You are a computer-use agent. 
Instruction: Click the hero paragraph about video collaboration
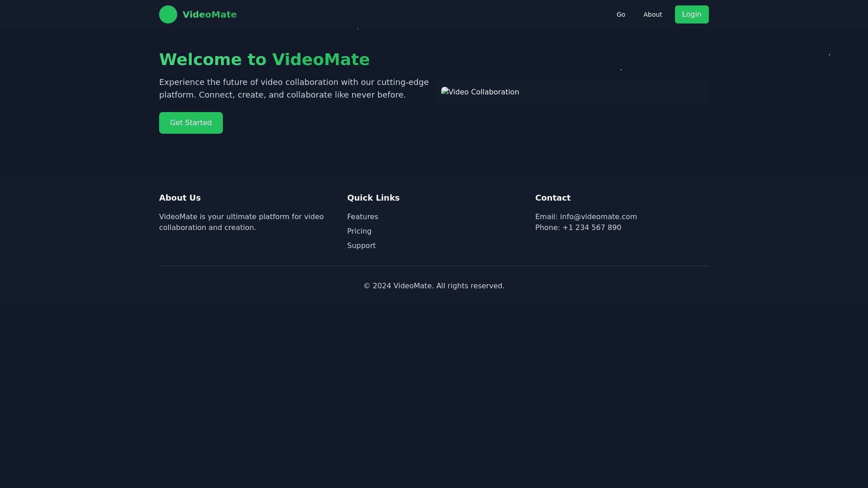pos(293,89)
